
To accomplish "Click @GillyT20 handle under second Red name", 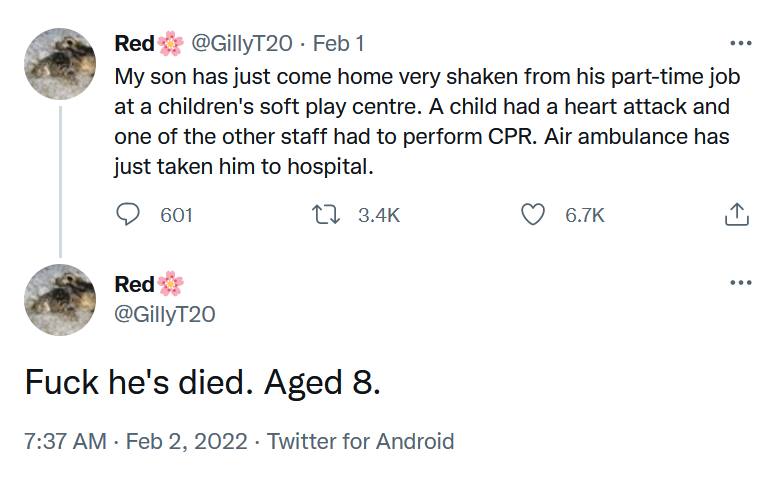I will [x=165, y=314].
